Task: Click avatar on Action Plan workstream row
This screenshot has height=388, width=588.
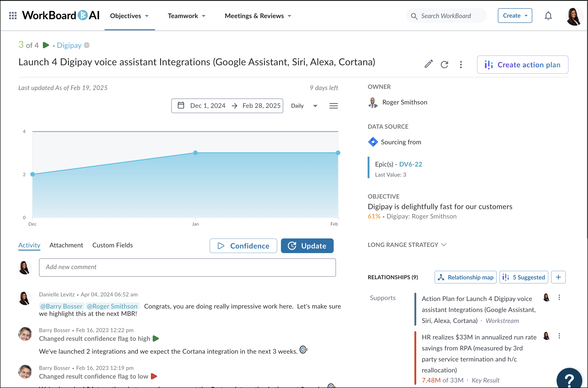Action: pyautogui.click(x=546, y=298)
